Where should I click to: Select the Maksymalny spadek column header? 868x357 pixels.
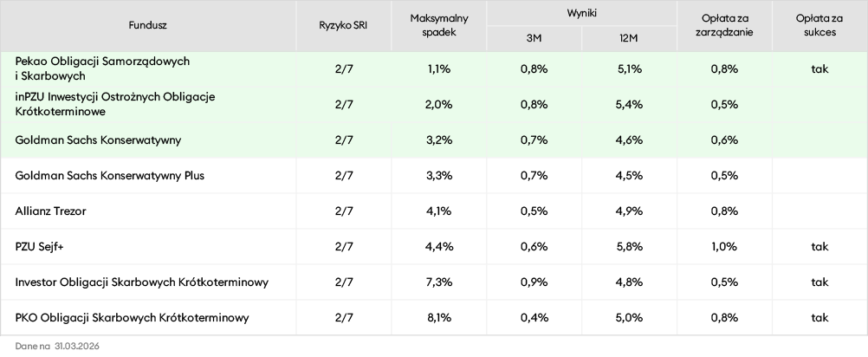[439, 25]
